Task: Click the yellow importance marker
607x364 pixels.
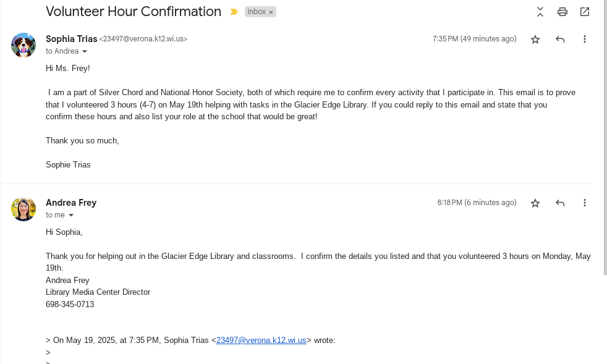Action: pyautogui.click(x=234, y=12)
